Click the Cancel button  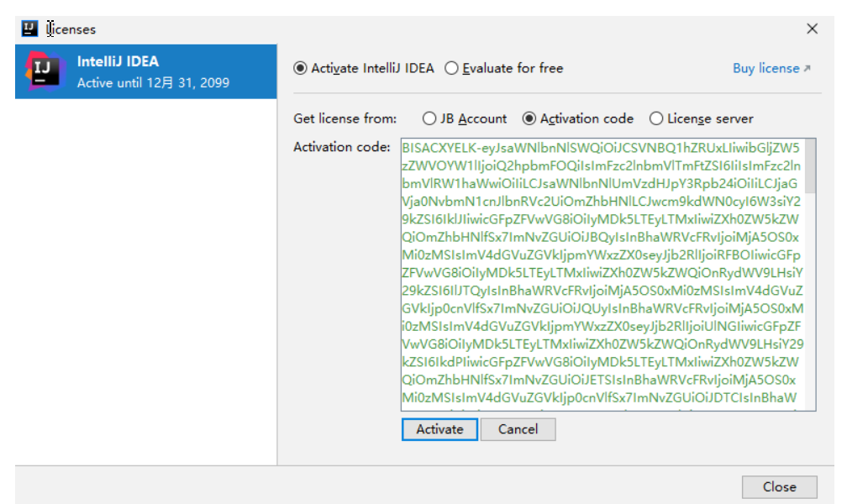coord(518,429)
